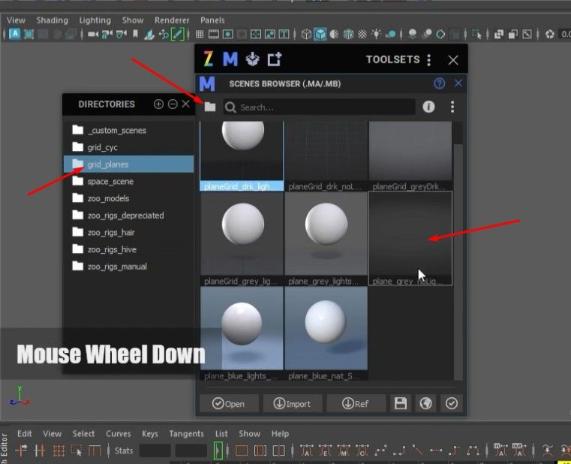Toggle the viewport grid icon

coord(200,34)
